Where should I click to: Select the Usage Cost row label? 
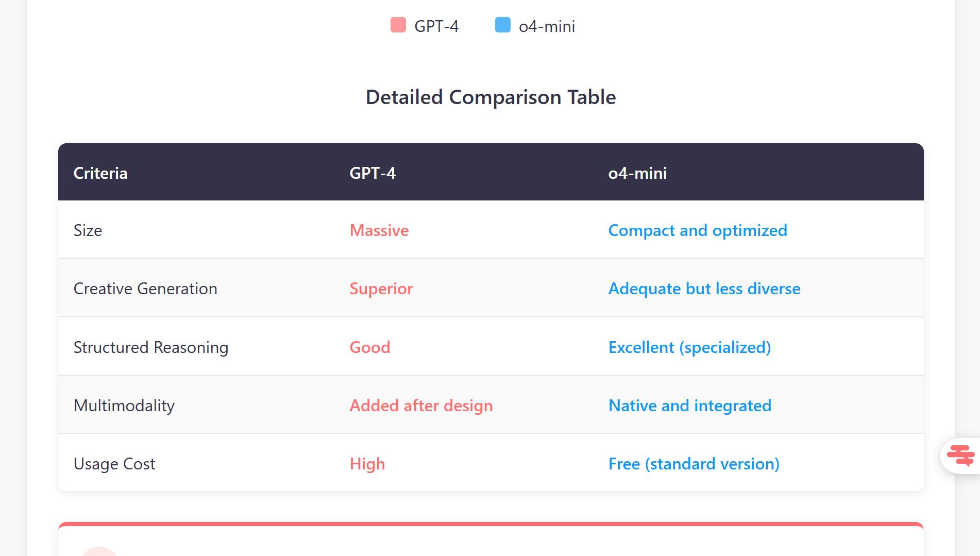114,464
